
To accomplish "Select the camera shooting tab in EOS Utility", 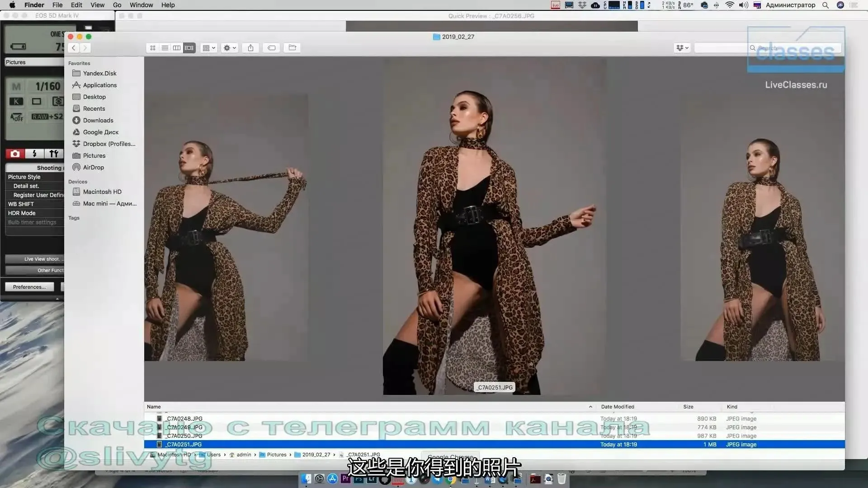I will pos(15,154).
